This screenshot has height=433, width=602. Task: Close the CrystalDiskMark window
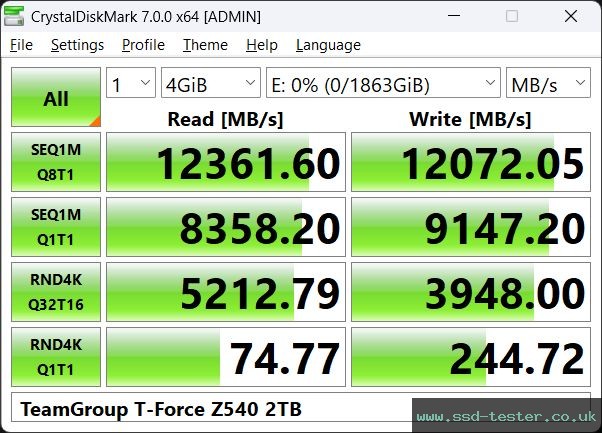571,16
